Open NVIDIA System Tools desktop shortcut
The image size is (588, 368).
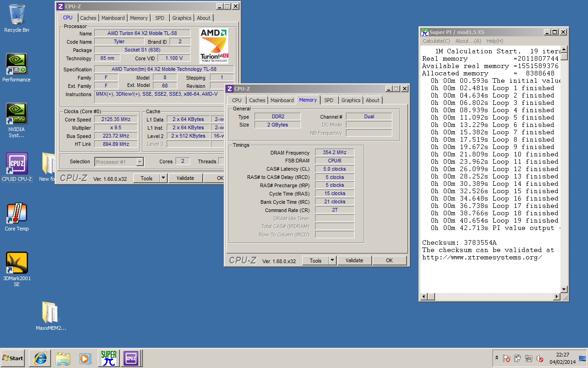tap(17, 120)
